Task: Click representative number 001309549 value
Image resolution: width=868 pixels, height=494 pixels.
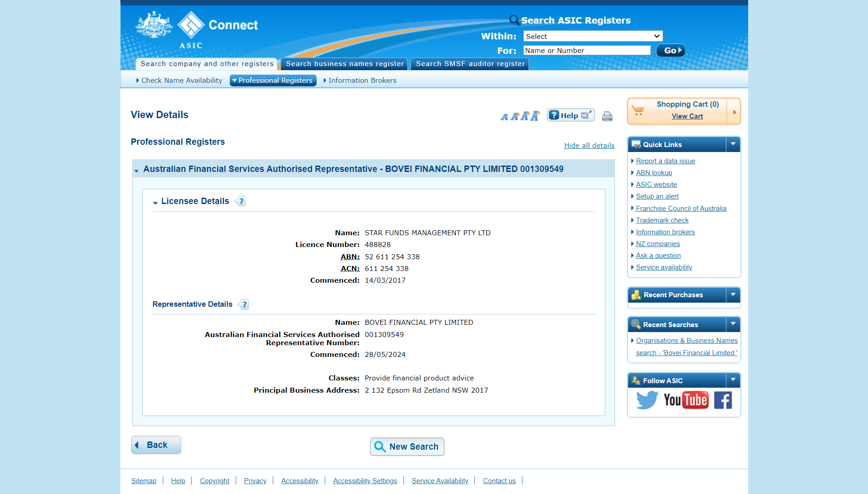Action: tap(384, 335)
